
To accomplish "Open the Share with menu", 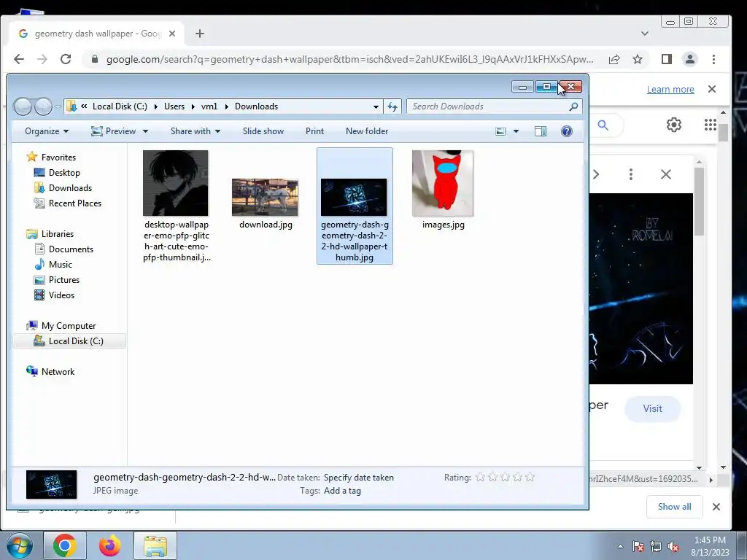I will [x=196, y=131].
